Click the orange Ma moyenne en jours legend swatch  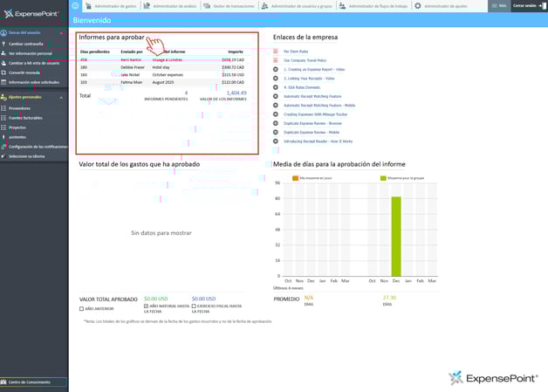tap(295, 178)
